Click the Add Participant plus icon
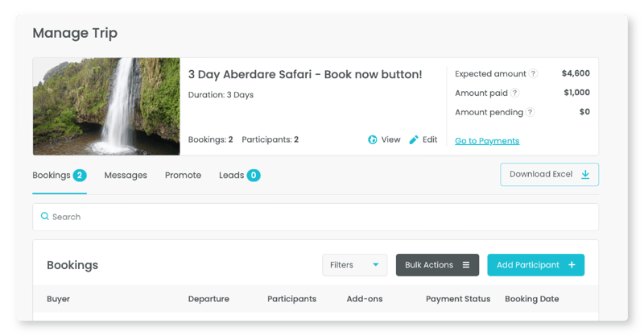Screen dimensions: 644x336 coord(572,265)
